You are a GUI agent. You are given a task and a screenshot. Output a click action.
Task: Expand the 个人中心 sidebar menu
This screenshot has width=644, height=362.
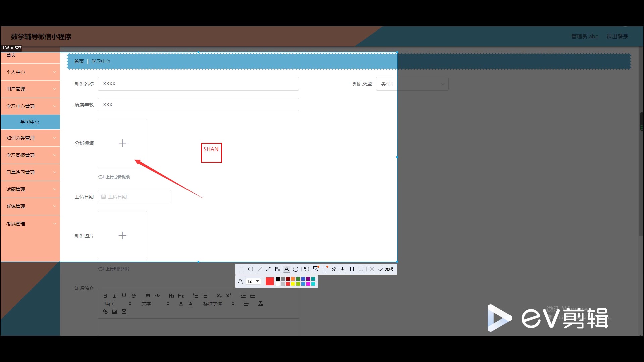30,72
